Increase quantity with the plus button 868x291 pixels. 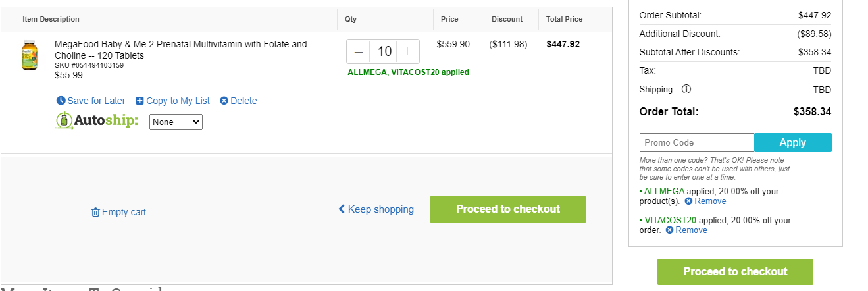coord(407,51)
